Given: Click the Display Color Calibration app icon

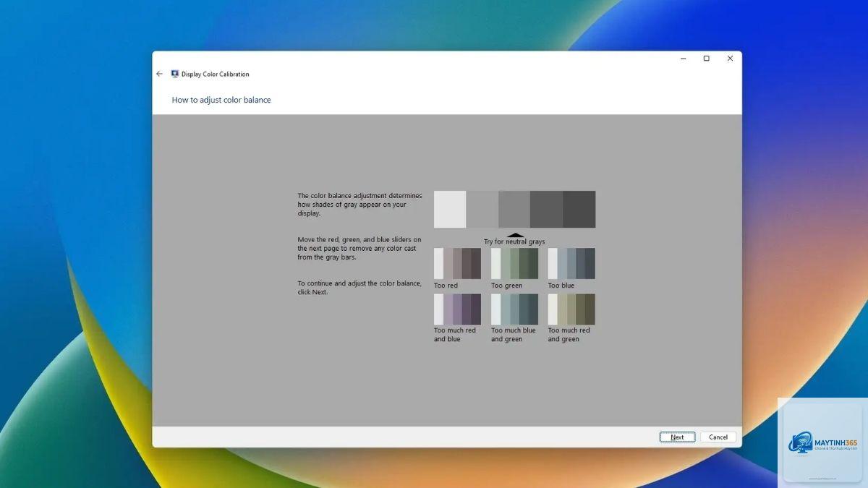Looking at the screenshot, I should [174, 74].
